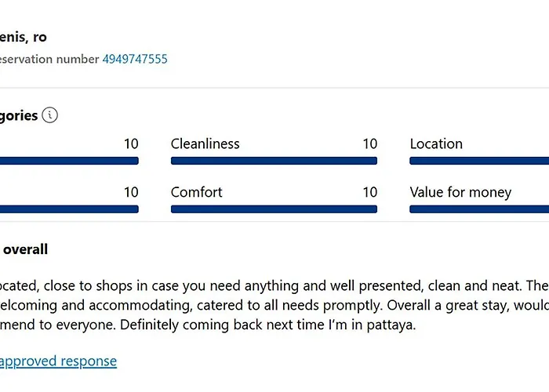Click the Cleanliness score of 10
549x392 pixels.
coord(369,143)
